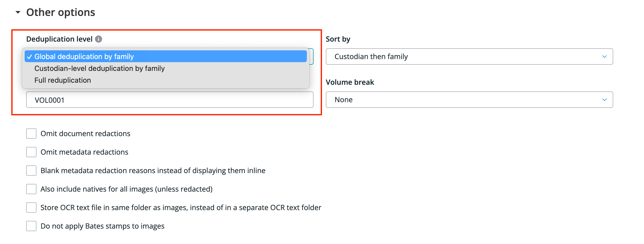Viewport: 644px width, 244px height.
Task: Tick the Omit metadata redactions checkbox
Action: click(x=31, y=152)
